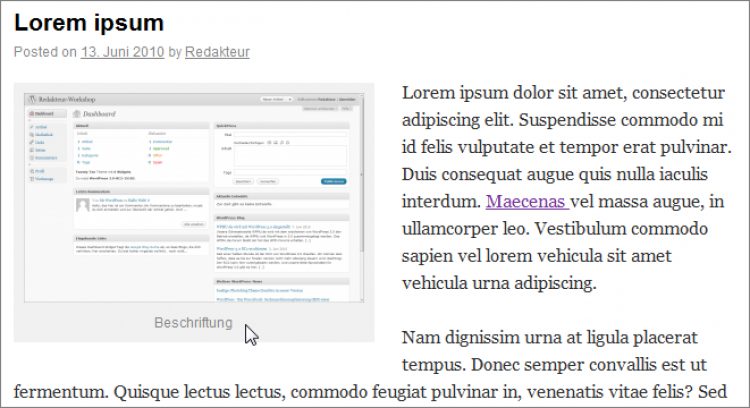Click the QuickPress content text area
The height and width of the screenshot is (408, 750).
point(296,155)
